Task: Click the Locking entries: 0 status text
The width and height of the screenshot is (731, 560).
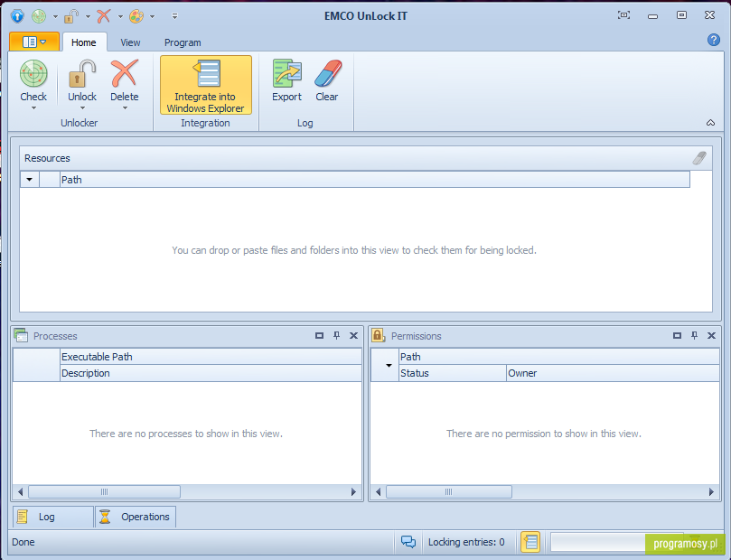Action: 466,542
